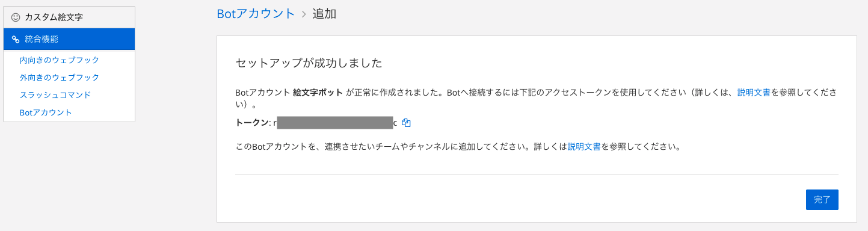This screenshot has width=868, height=231.
Task: Click the breadcrumb chevron separator
Action: pos(304,14)
